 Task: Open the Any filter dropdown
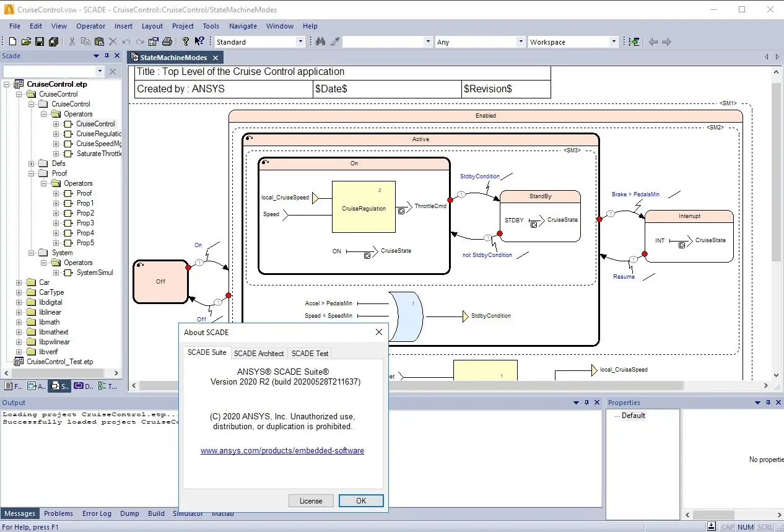pyautogui.click(x=521, y=41)
